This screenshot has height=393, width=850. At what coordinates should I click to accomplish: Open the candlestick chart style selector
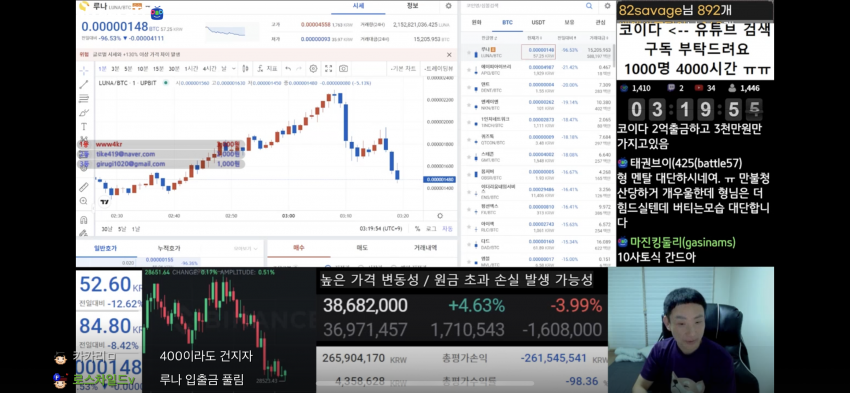245,68
